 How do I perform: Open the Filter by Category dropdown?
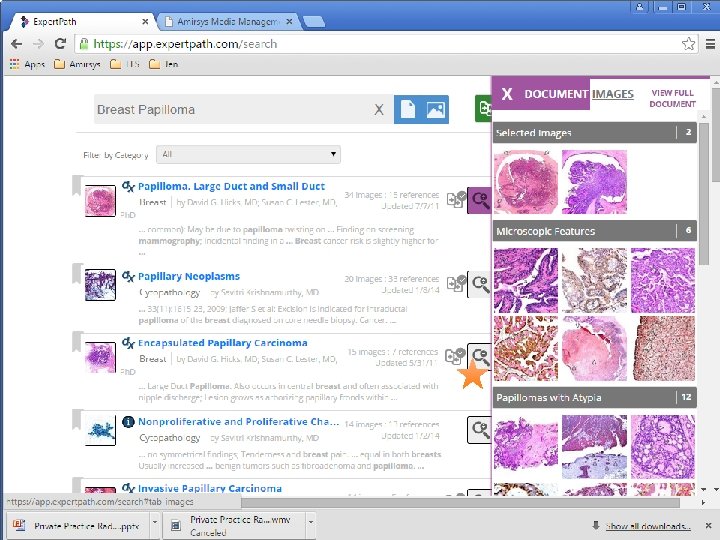click(248, 154)
